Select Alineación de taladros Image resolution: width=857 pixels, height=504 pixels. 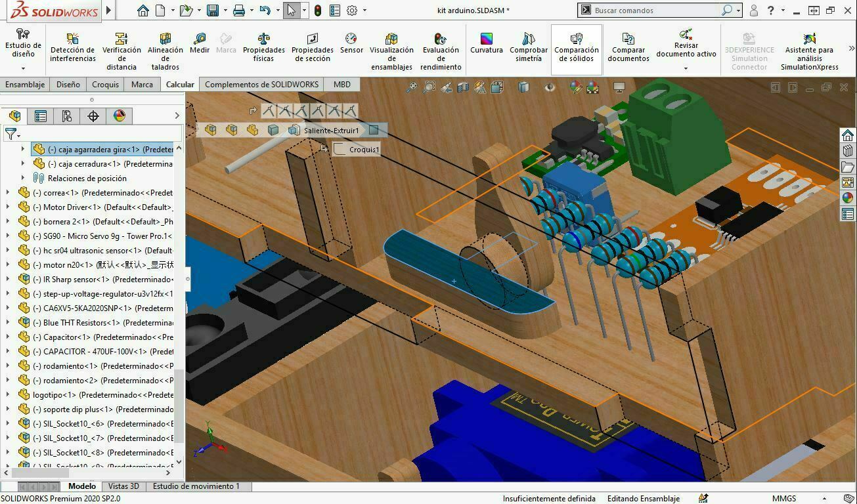165,52
